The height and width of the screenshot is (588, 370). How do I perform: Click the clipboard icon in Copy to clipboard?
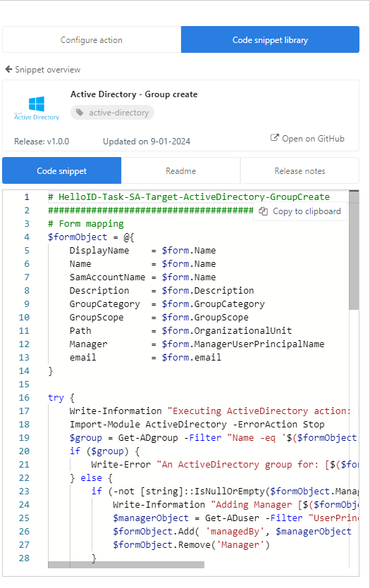pyautogui.click(x=264, y=211)
